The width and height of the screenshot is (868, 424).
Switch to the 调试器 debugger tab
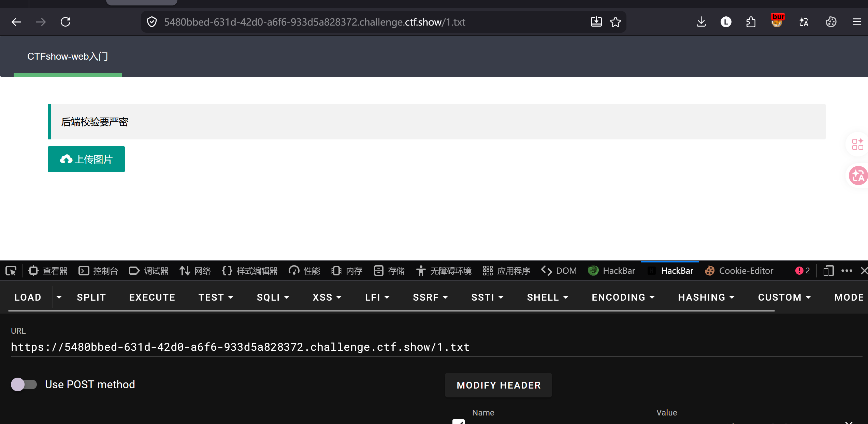tap(149, 271)
